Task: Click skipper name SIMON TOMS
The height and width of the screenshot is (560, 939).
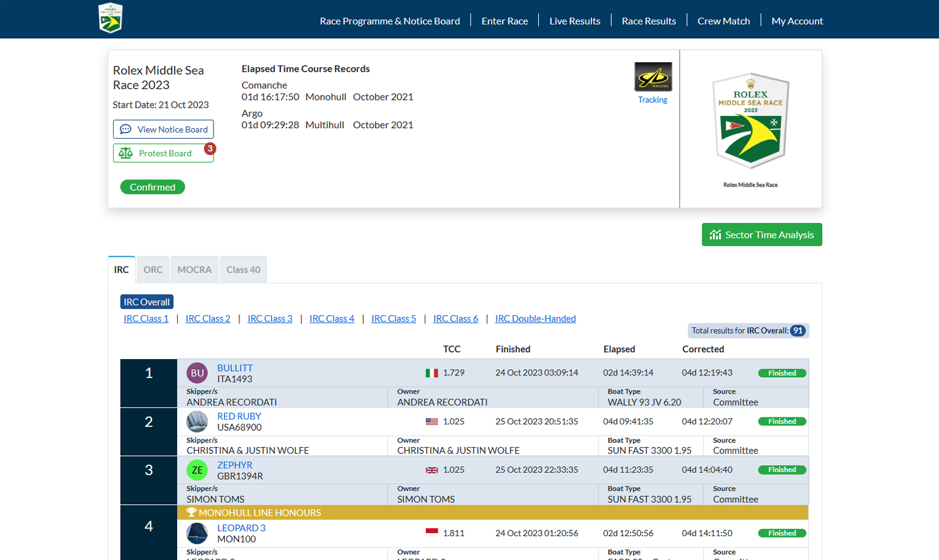Action: tap(215, 500)
